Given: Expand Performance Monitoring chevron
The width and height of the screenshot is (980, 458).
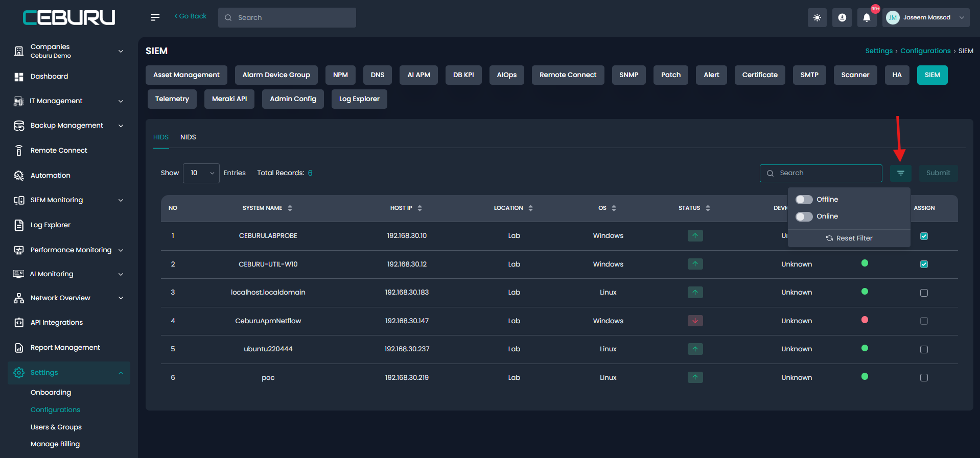Looking at the screenshot, I should tap(121, 250).
